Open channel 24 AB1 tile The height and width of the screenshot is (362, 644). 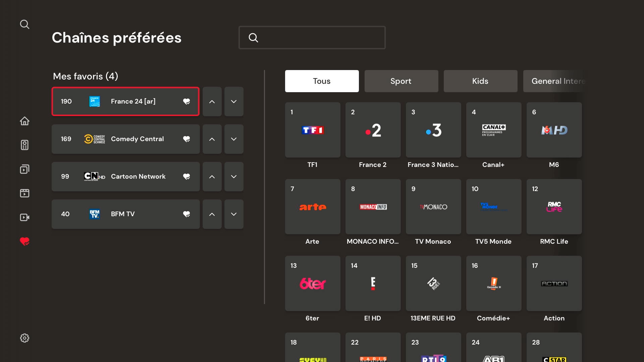click(x=494, y=348)
